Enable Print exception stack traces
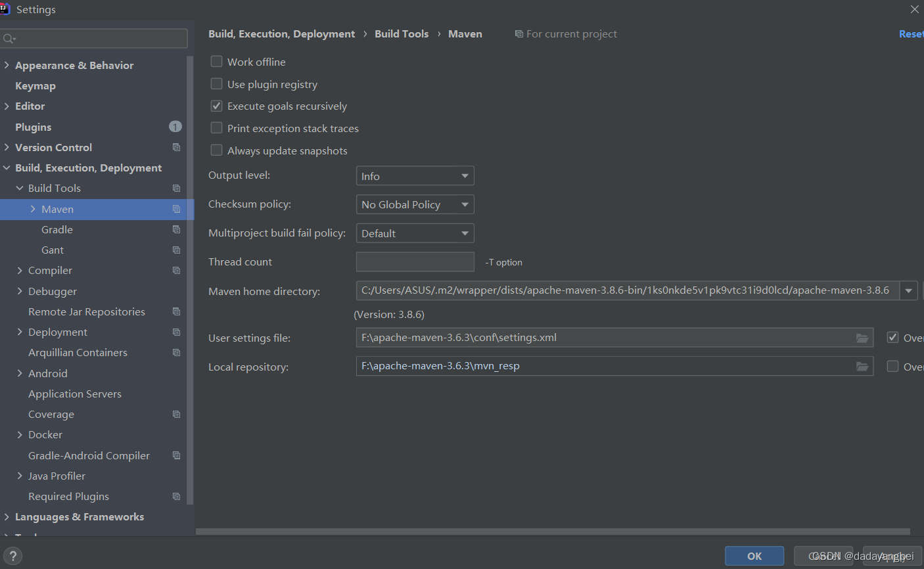The image size is (924, 569). click(216, 127)
